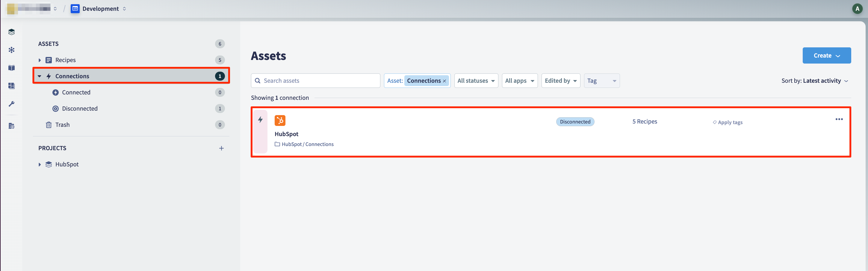Expand the HubSpot project folder

[x=40, y=165]
